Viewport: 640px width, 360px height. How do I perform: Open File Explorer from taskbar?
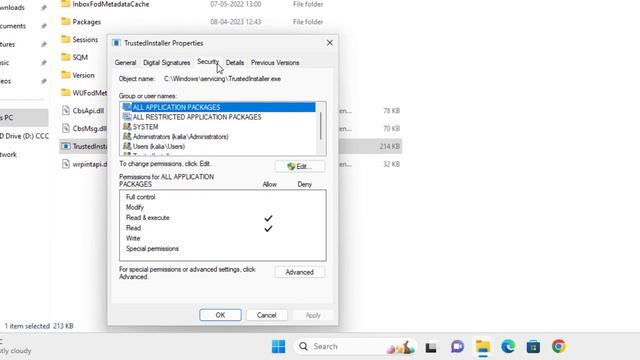click(483, 347)
